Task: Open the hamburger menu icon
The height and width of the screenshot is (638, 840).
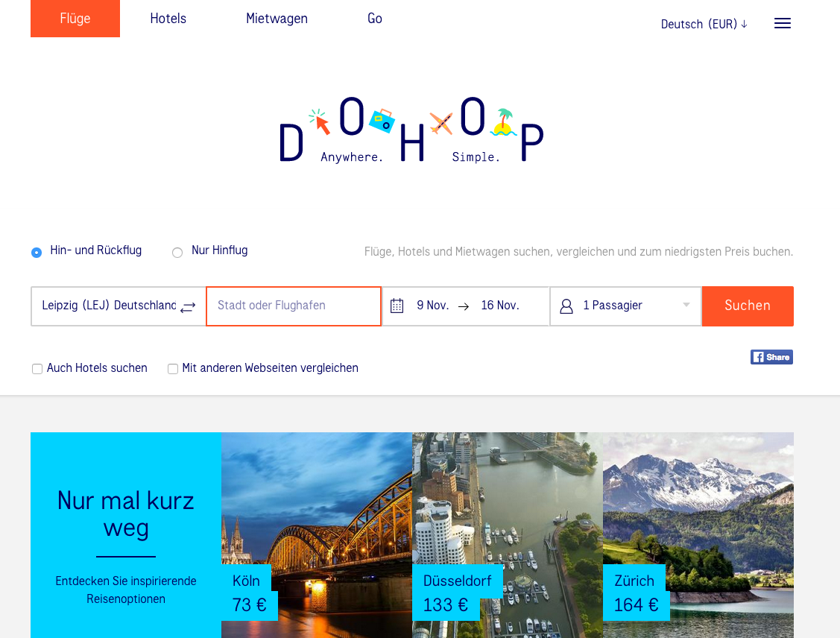Action: tap(782, 23)
